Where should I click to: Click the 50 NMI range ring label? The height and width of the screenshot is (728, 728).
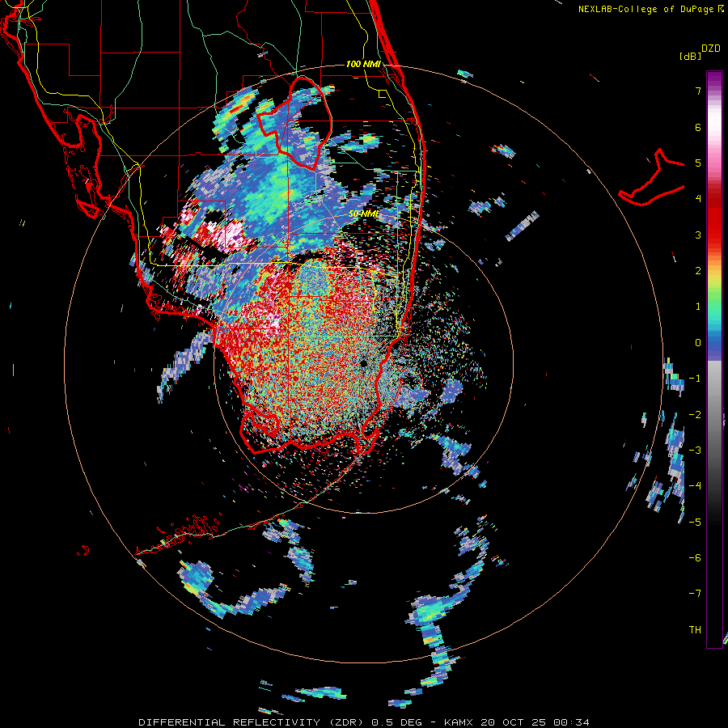(x=364, y=214)
